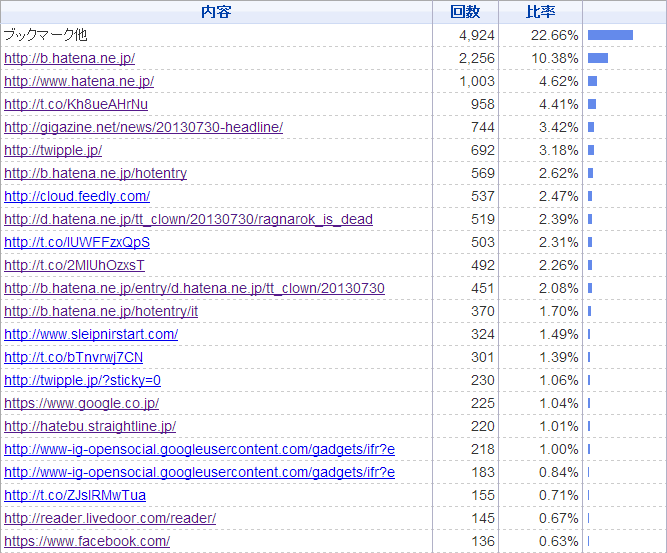Select the count value 451
Image resolution: width=667 pixels, height=553 pixels.
(483, 288)
